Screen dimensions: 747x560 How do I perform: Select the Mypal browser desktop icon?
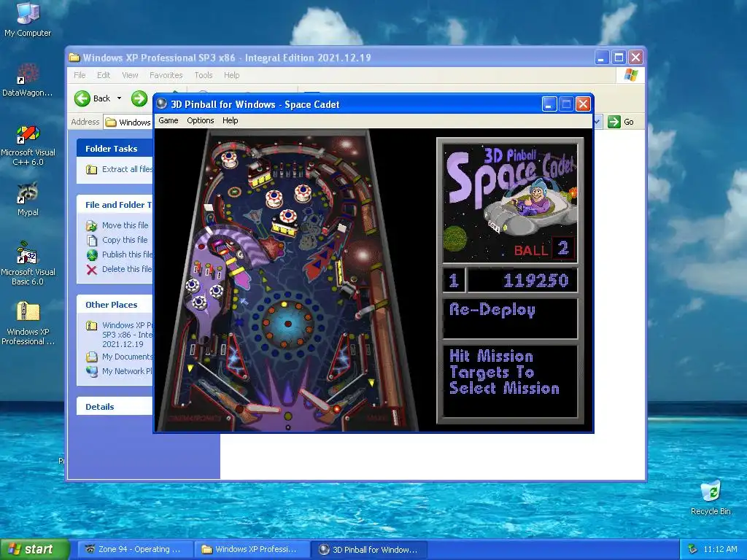(28, 199)
